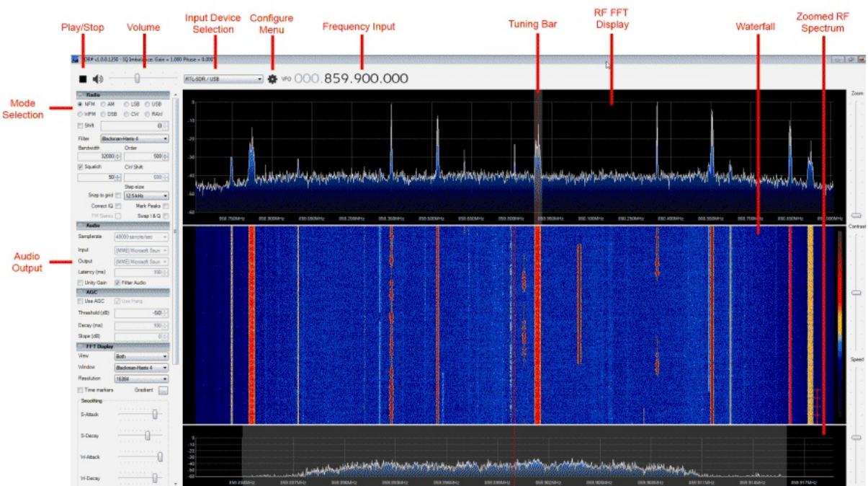Open the audio Input device dropdown
The width and height of the screenshot is (868, 486).
tap(141, 249)
